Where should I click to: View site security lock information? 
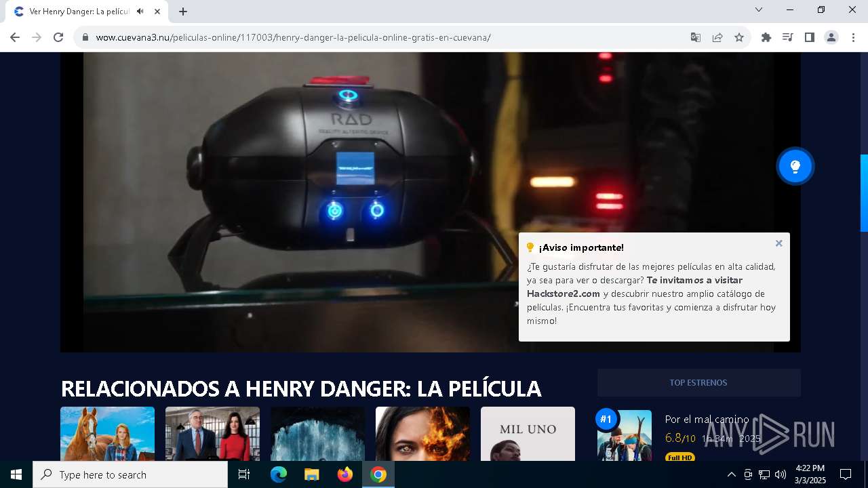(x=85, y=37)
